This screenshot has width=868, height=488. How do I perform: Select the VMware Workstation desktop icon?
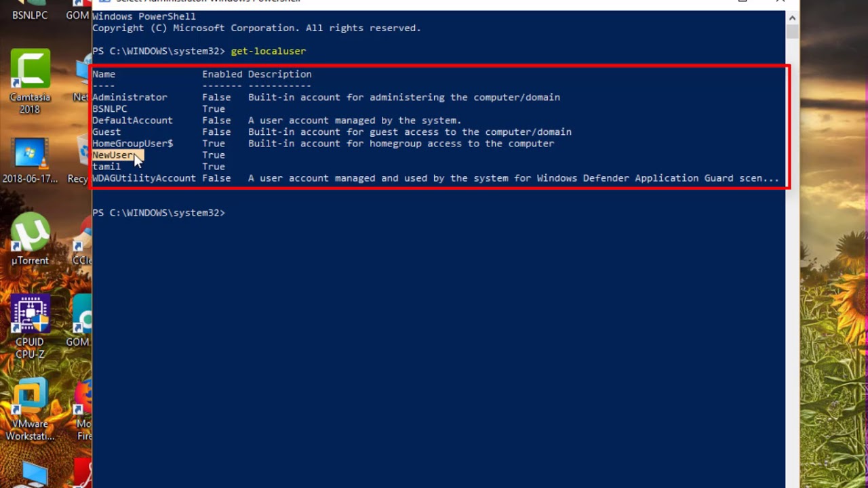pos(30,411)
